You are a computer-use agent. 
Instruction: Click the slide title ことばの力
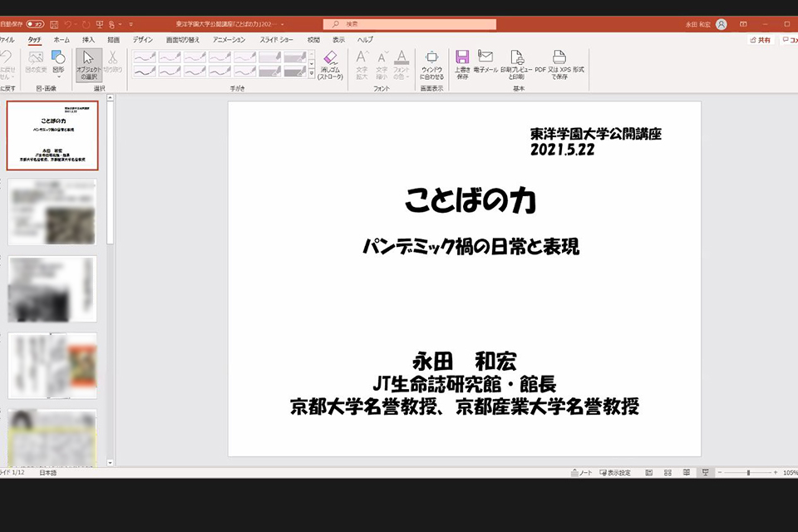pyautogui.click(x=470, y=199)
